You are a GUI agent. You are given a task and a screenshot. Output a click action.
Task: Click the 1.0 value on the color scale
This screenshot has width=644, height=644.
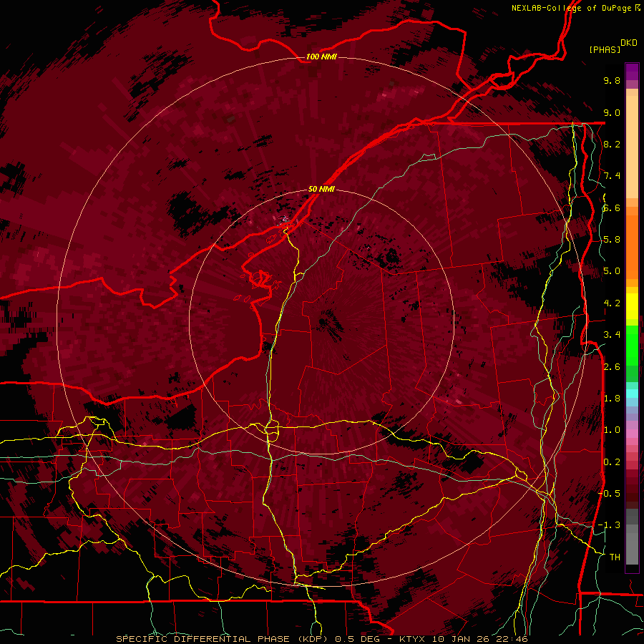tap(612, 430)
